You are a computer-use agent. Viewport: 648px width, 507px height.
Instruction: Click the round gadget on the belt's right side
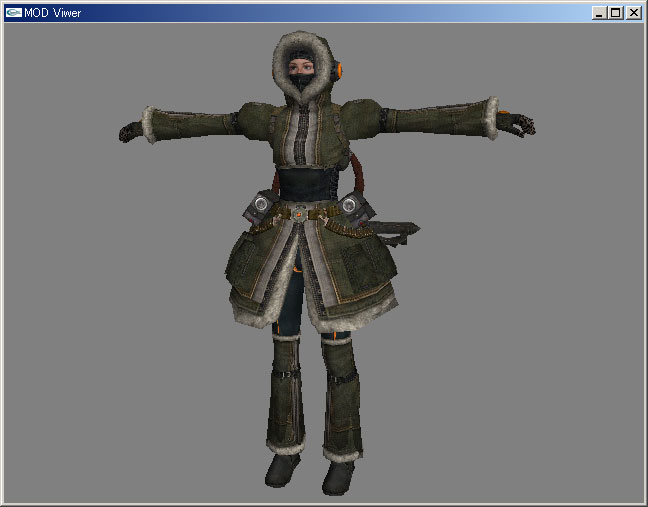tap(349, 205)
